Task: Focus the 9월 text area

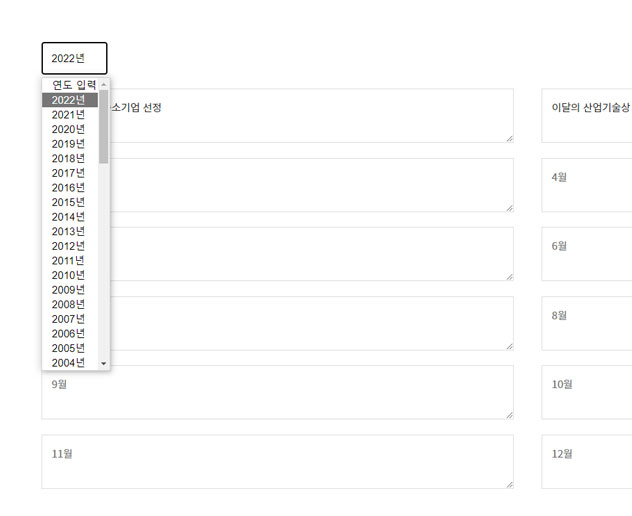Action: (278, 393)
